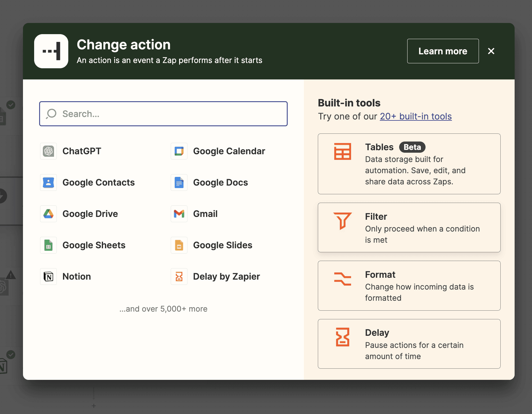Screen dimensions: 532x414
Task: Choose the Filter tool card
Action: point(409,227)
